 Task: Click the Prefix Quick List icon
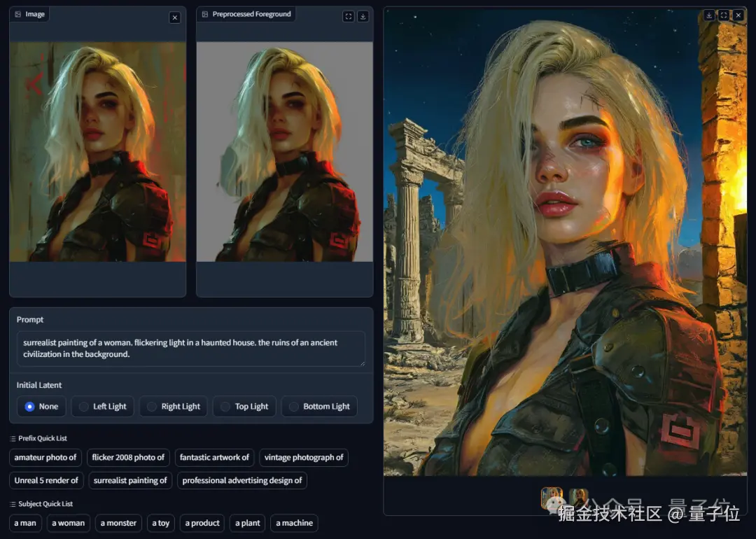[13, 439]
